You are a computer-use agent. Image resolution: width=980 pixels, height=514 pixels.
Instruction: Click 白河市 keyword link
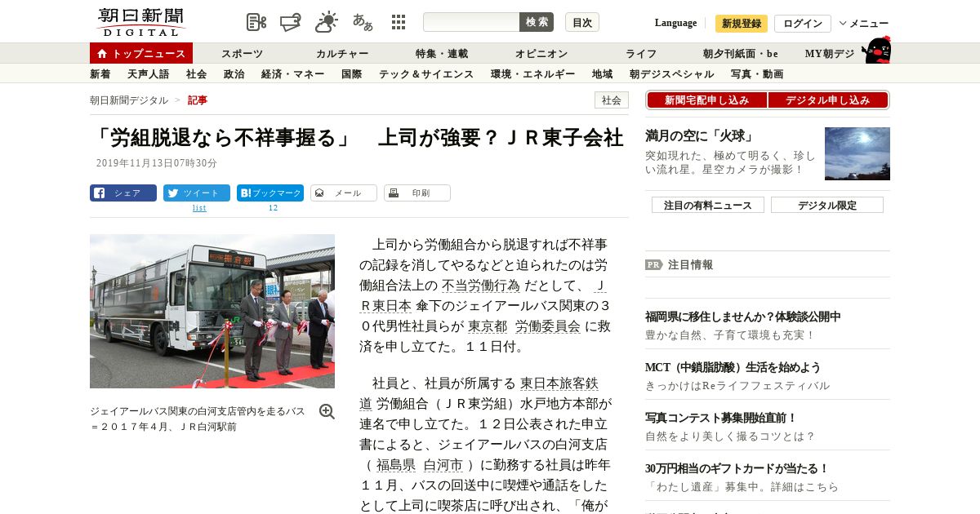[443, 465]
